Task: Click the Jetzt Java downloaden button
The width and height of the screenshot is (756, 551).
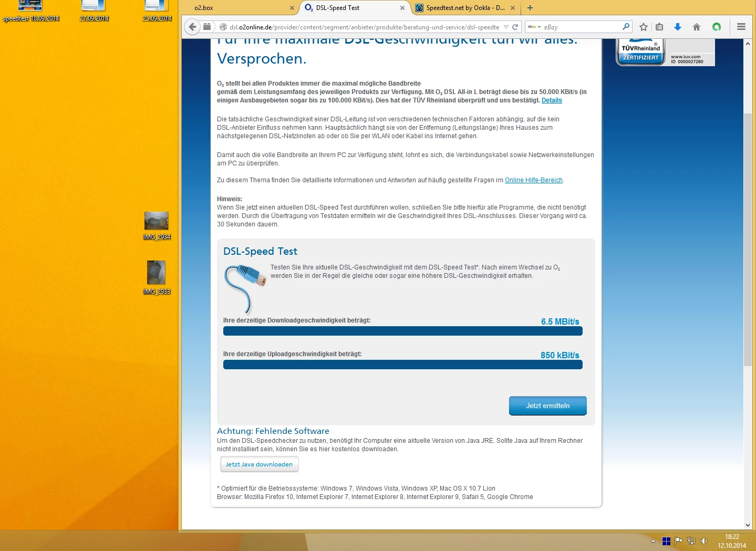Action: (260, 464)
